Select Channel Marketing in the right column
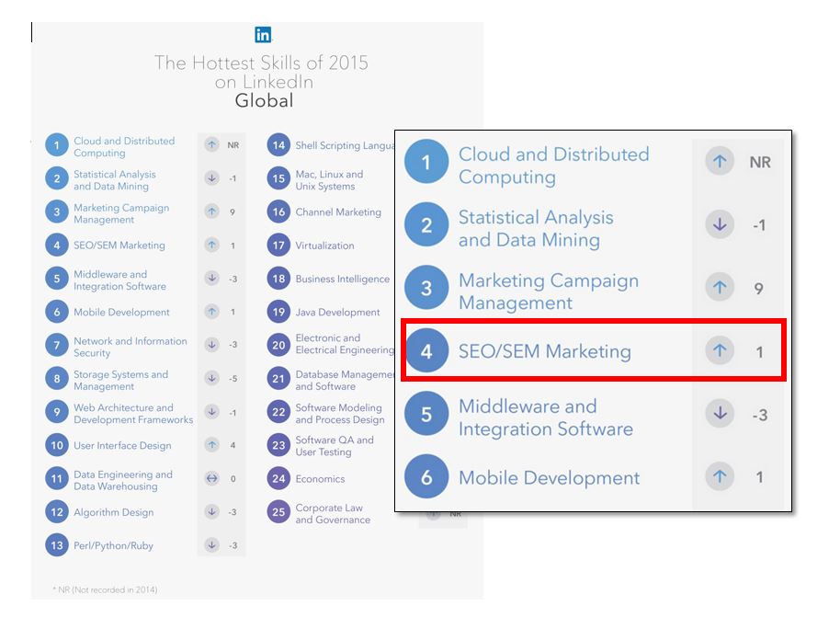The width and height of the screenshot is (840, 617). pos(337,212)
